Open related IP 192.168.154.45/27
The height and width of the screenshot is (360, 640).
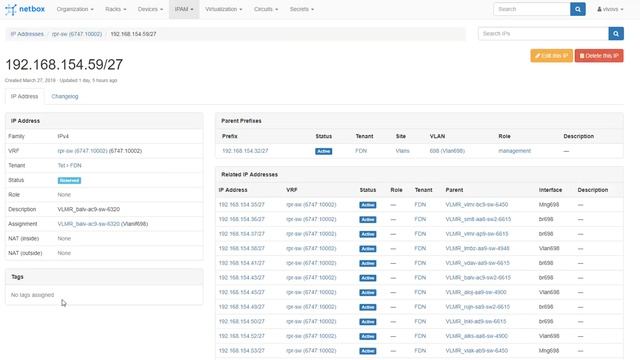(x=242, y=292)
